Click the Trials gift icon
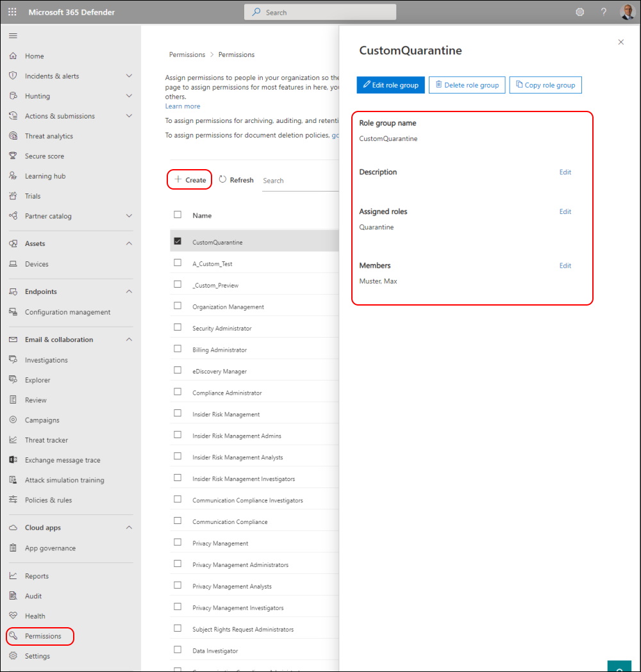This screenshot has width=641, height=672. pos(13,196)
